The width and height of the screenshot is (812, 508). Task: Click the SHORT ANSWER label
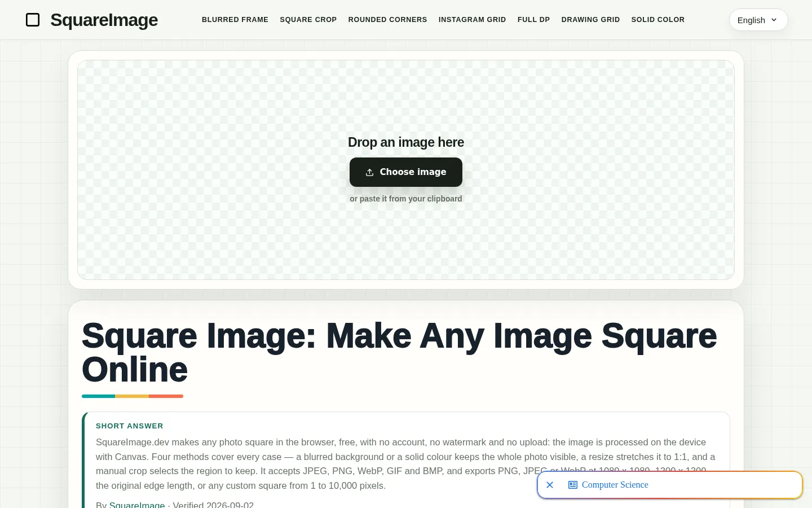[x=130, y=426]
